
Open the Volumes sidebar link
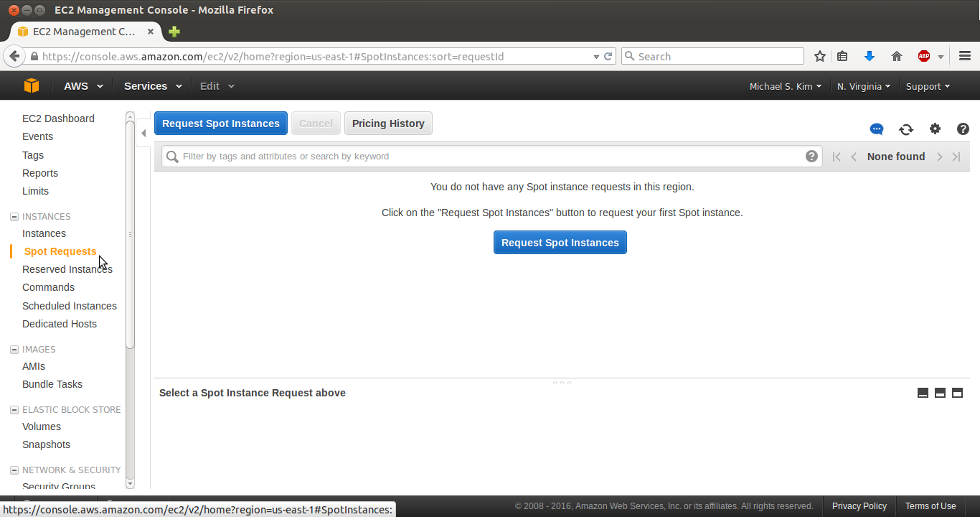(x=42, y=427)
